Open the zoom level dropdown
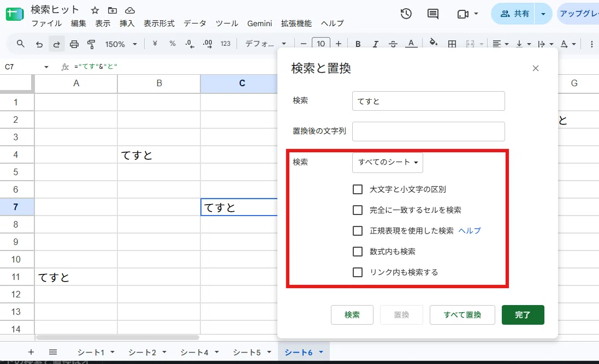The height and width of the screenshot is (364, 599). point(121,44)
